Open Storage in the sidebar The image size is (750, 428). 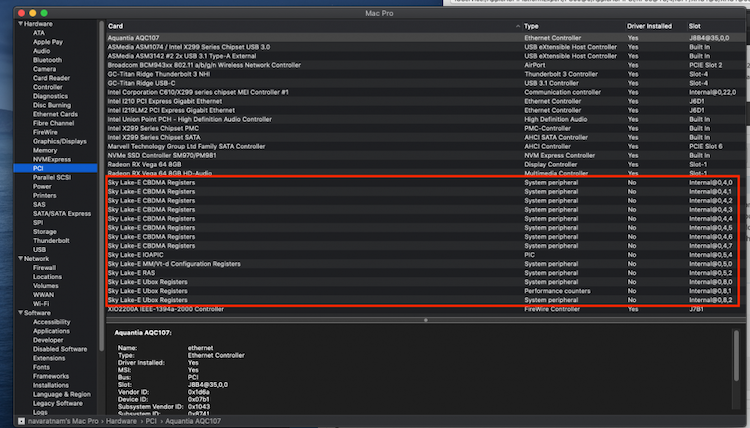coord(44,232)
